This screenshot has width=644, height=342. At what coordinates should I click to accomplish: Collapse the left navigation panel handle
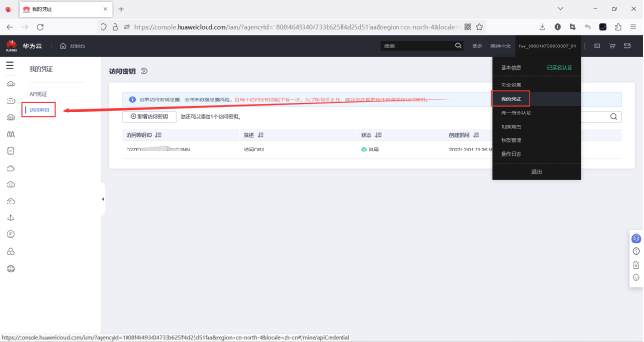pos(103,199)
